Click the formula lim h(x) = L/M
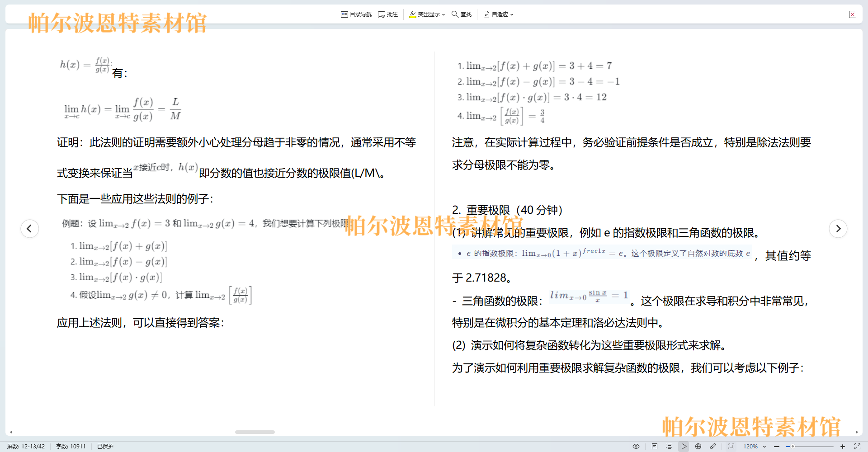868x452 pixels. point(122,109)
